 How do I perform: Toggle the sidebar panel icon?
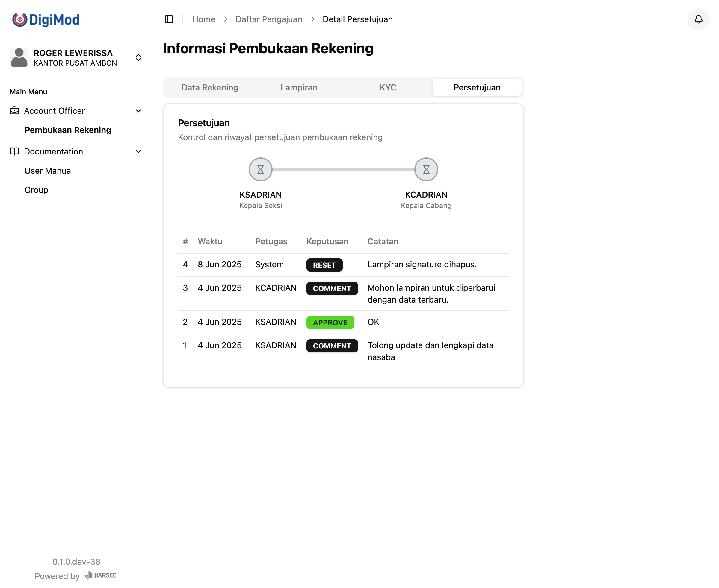click(169, 19)
